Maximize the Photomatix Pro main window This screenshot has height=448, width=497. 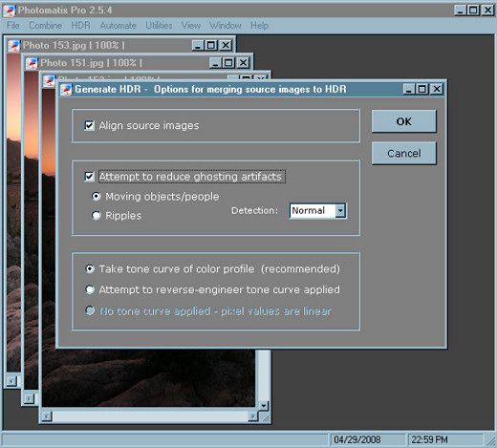[473, 11]
